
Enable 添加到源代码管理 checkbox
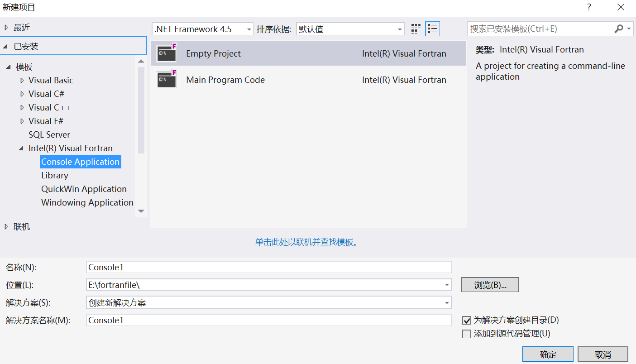[x=467, y=334]
